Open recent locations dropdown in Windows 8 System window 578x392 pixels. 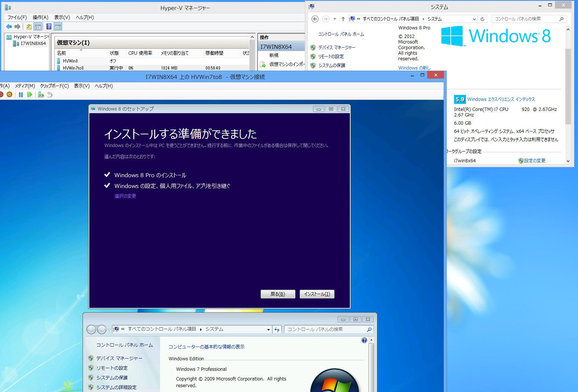coord(335,19)
